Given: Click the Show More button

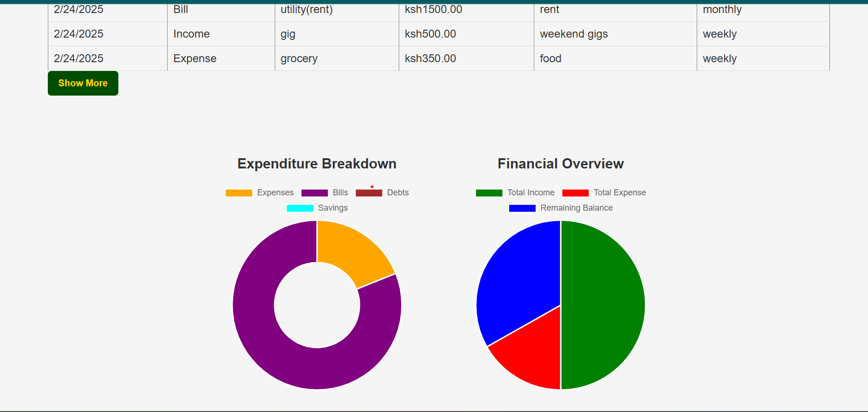Looking at the screenshot, I should tap(83, 83).
